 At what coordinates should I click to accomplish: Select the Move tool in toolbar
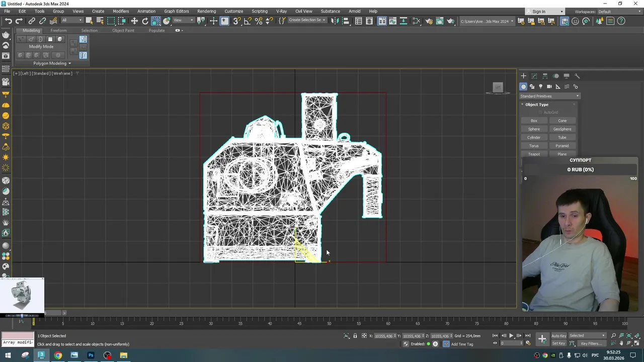tap(134, 21)
